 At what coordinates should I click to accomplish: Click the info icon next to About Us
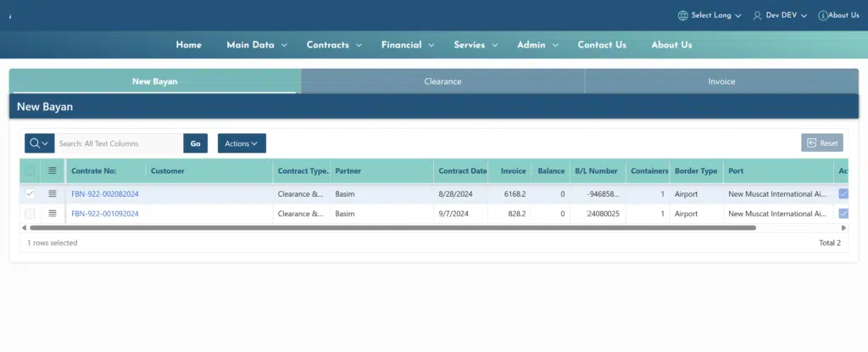[x=822, y=15]
